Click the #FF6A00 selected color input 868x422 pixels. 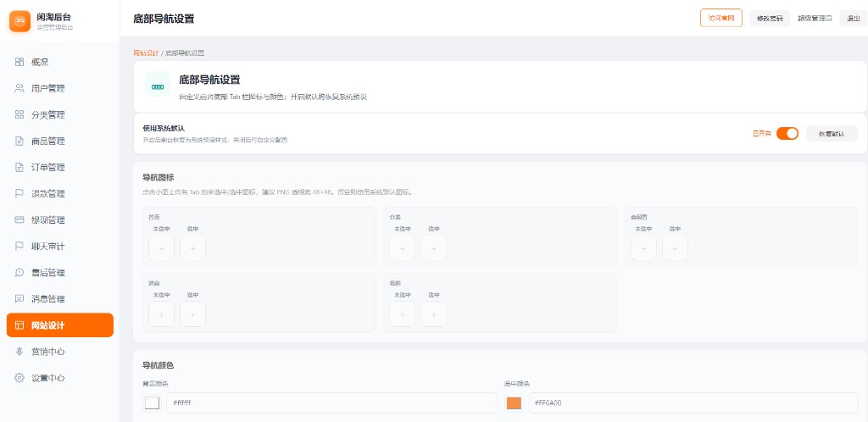(693, 403)
